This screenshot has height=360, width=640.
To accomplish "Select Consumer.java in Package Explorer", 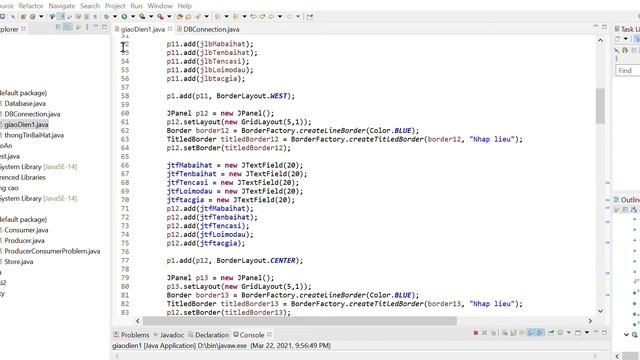I will 26,230.
